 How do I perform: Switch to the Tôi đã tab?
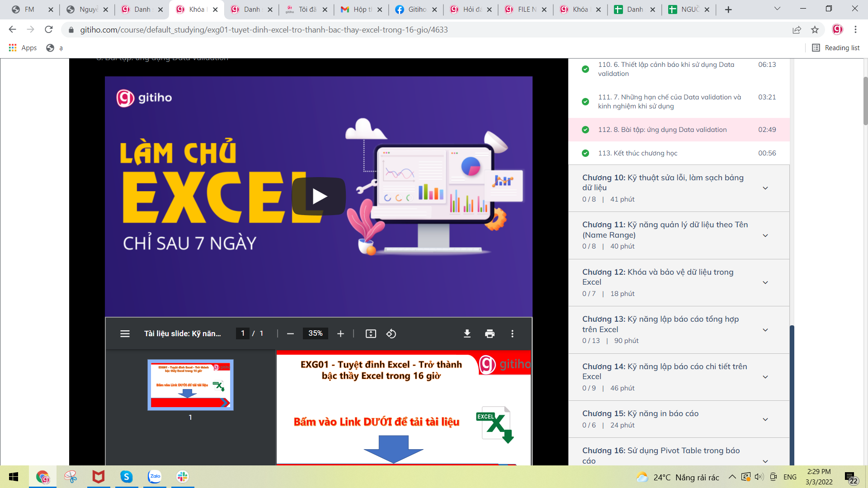pos(307,9)
